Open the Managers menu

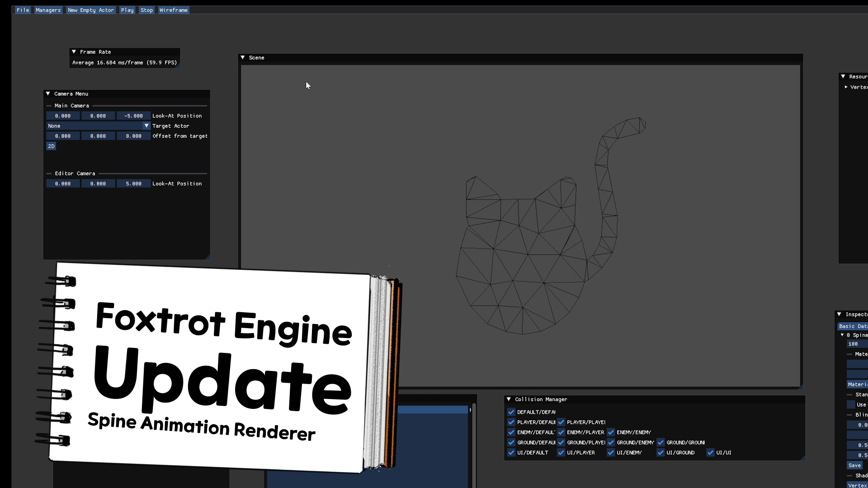[x=48, y=10]
